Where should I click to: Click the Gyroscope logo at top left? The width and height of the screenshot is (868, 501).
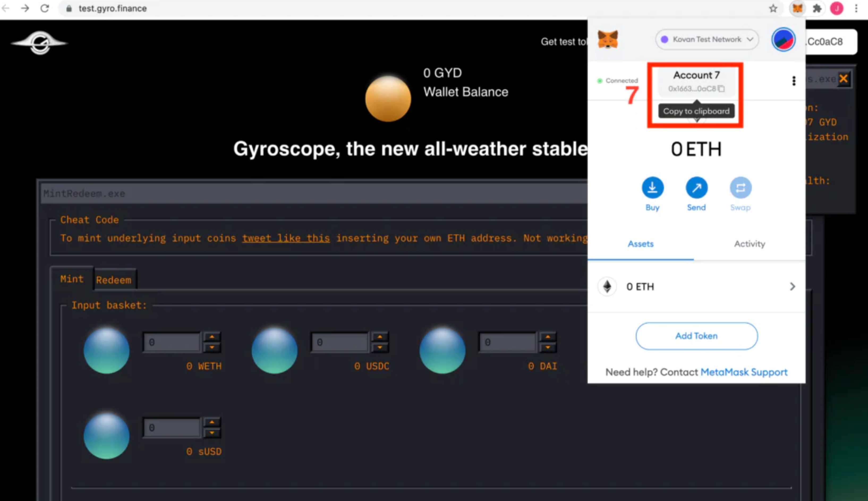40,43
